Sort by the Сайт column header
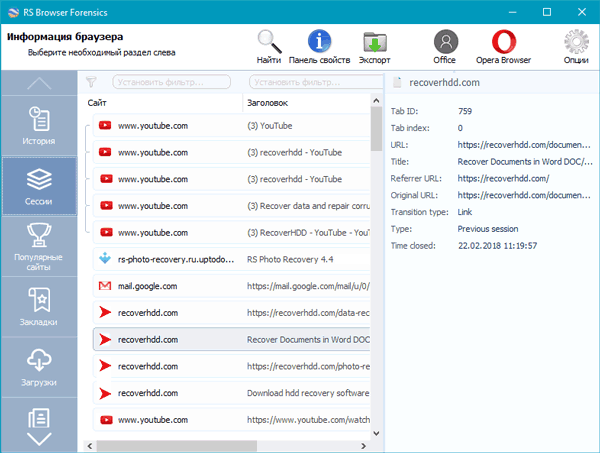This screenshot has height=453, width=600. 165,103
